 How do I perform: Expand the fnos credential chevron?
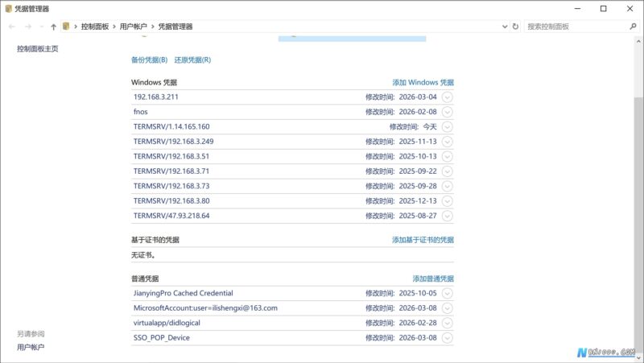[448, 112]
